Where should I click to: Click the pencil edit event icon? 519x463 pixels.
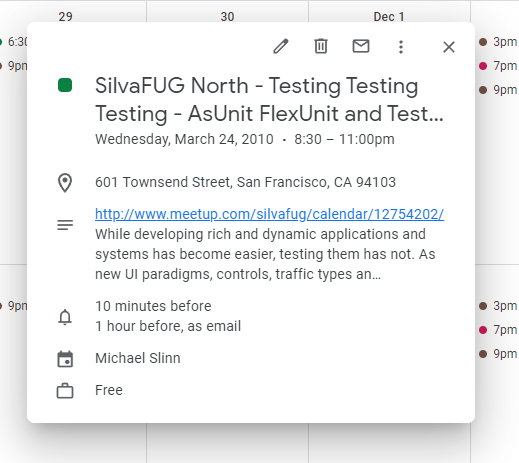(x=281, y=46)
